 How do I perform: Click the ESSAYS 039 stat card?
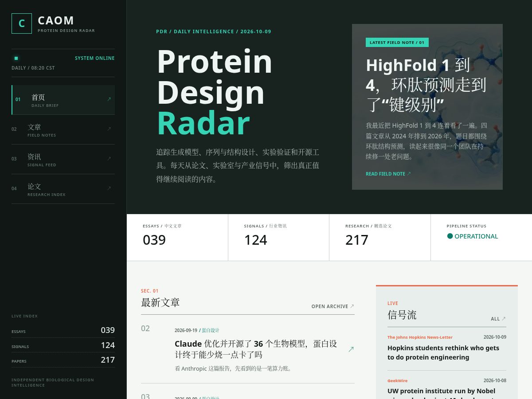177,238
